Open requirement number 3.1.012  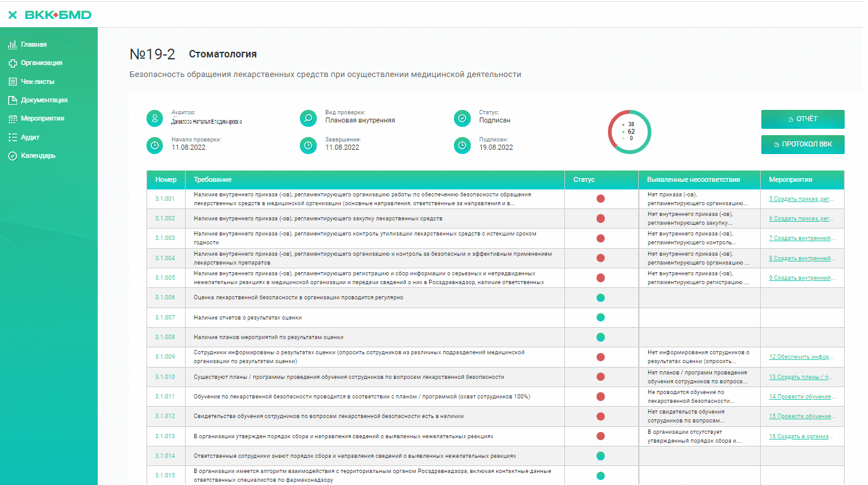pos(165,416)
